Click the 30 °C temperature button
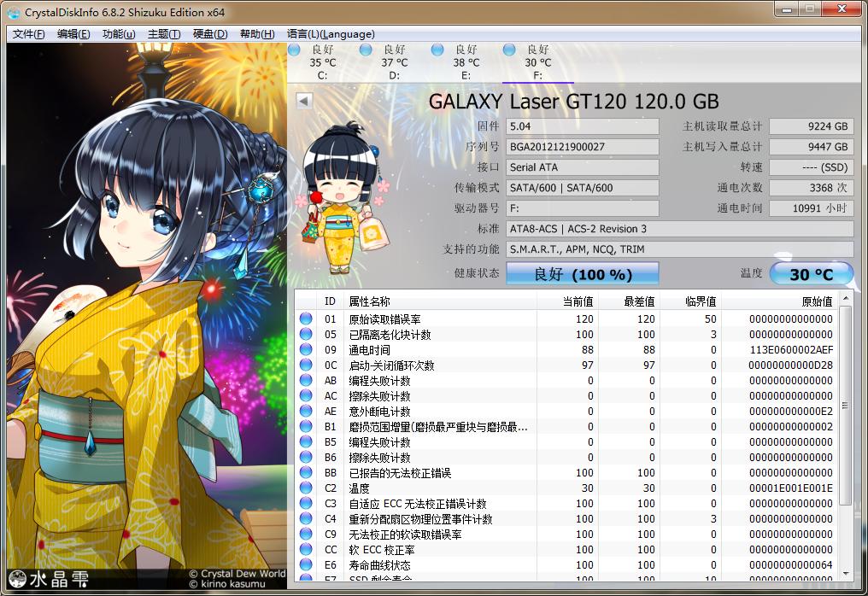The height and width of the screenshot is (596, 868). coord(812,273)
